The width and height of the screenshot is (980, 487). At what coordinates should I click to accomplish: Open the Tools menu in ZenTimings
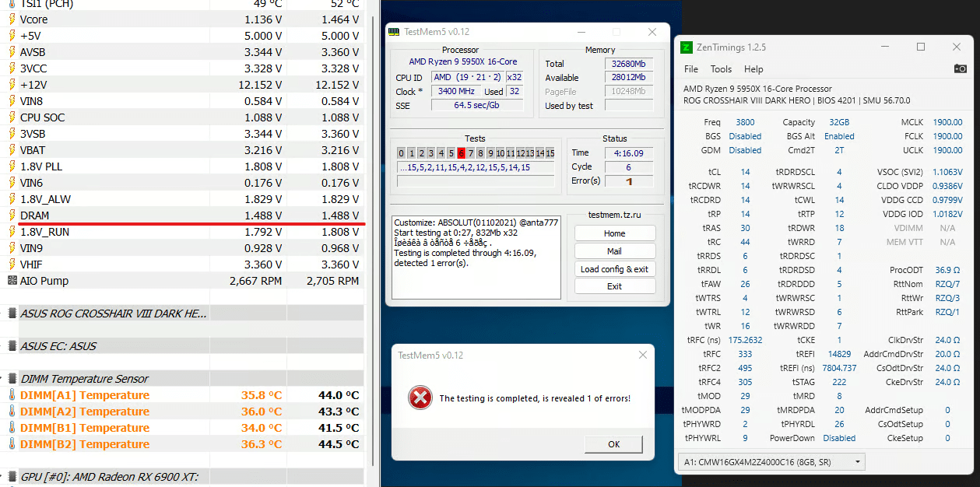pos(721,69)
